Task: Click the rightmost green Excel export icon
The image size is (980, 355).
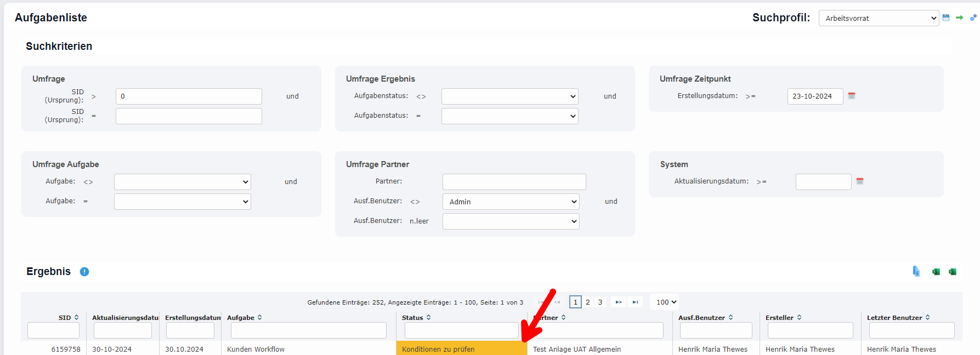Action: [x=953, y=272]
